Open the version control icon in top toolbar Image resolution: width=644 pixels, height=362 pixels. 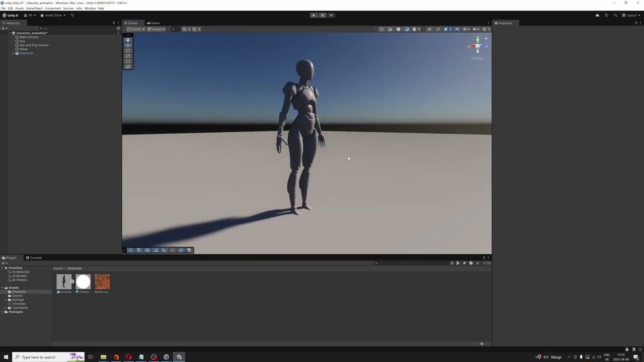coord(72,15)
